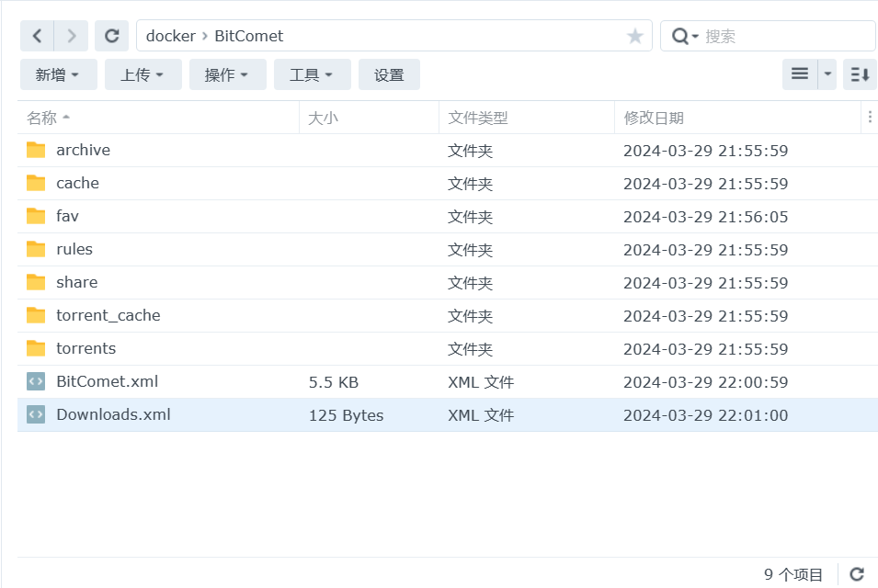
Task: Select the fav folder icon
Action: (36, 216)
